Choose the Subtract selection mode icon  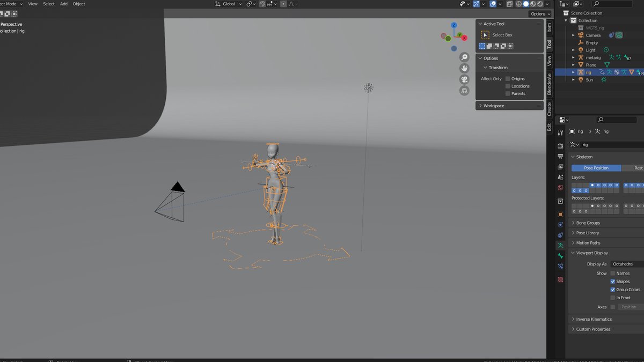click(496, 46)
